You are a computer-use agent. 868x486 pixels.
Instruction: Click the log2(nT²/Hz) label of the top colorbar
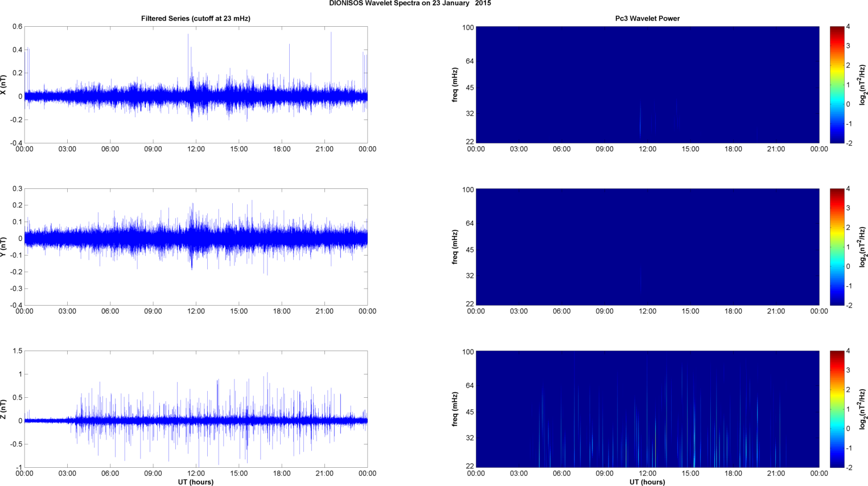point(863,85)
